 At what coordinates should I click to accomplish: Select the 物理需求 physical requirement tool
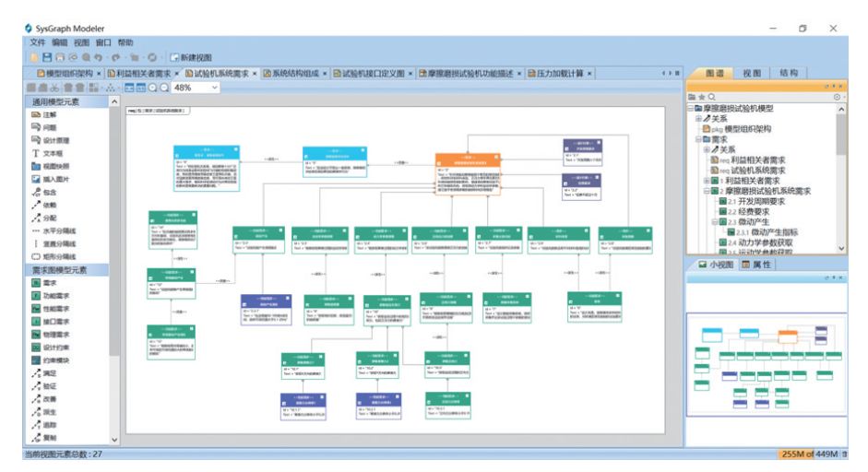[x=51, y=335]
